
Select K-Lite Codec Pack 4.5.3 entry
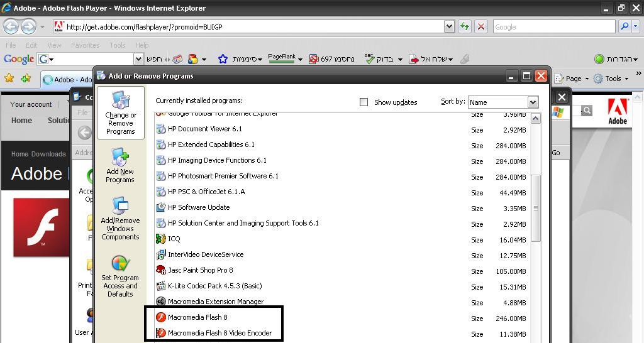click(214, 286)
